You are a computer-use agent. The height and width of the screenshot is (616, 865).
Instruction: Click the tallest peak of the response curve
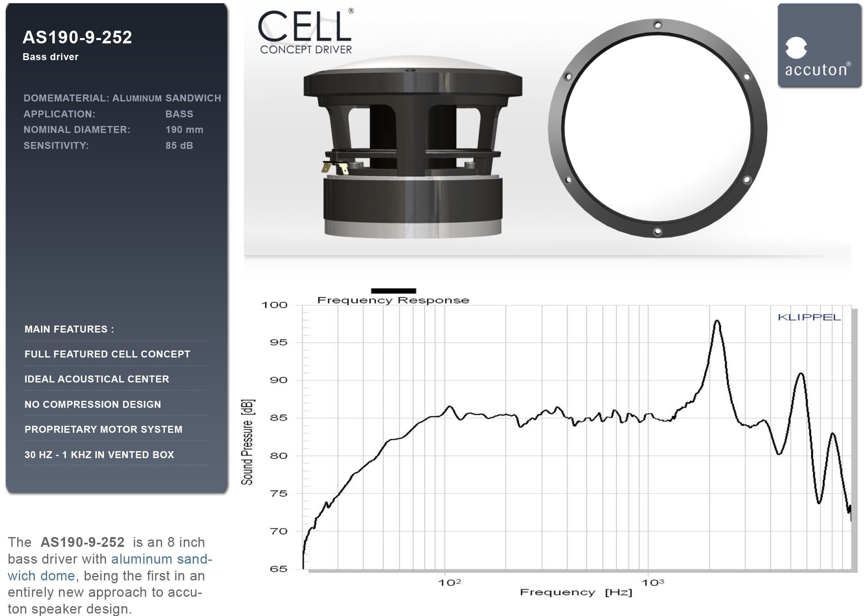(717, 321)
